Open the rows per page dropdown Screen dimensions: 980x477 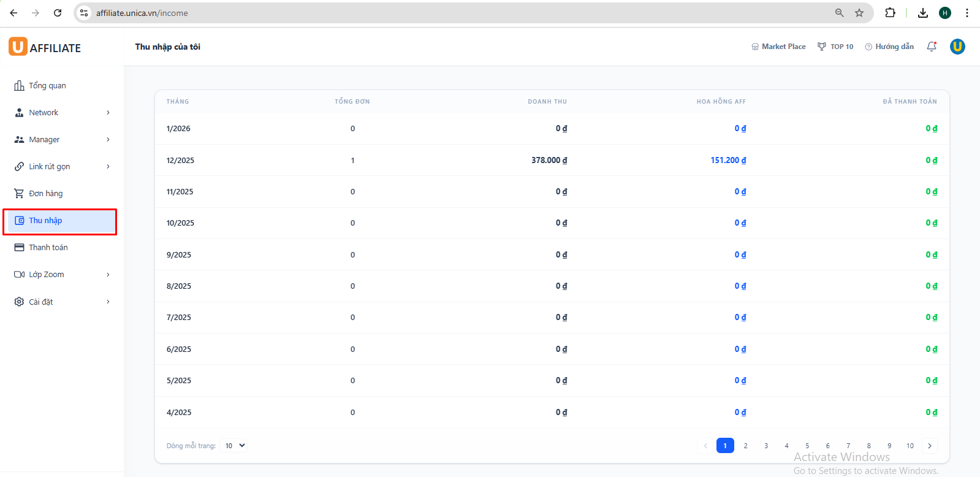point(235,446)
